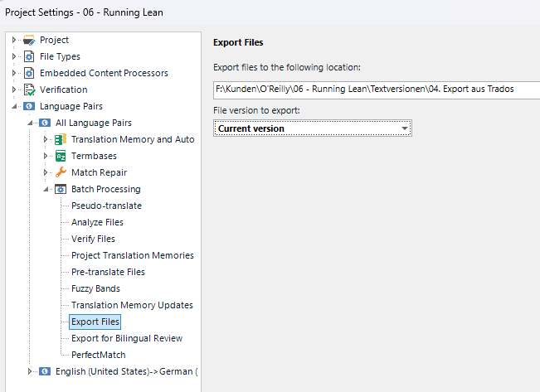The height and width of the screenshot is (392, 540).
Task: Select Export for Bilingual Review
Action: click(x=127, y=338)
